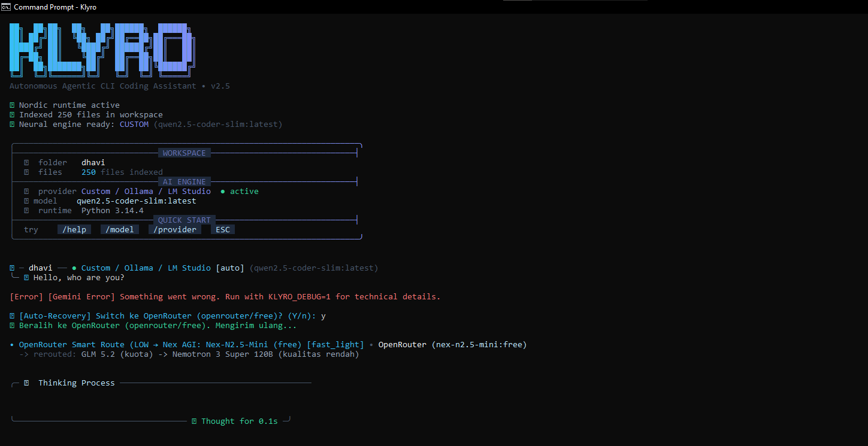Click the green active status dot in AI Engine

[223, 192]
